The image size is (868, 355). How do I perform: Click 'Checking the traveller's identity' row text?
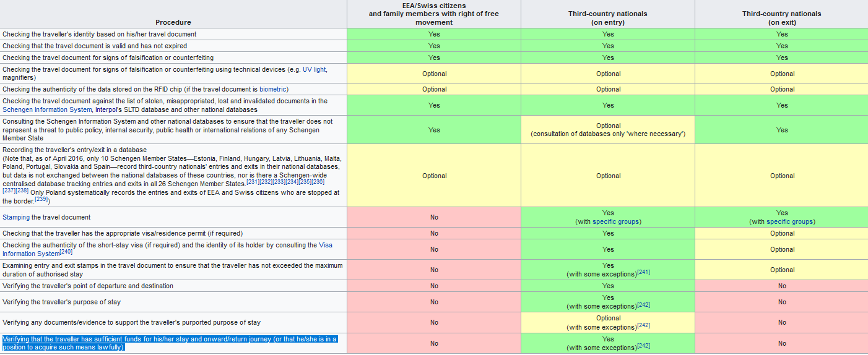(x=100, y=34)
